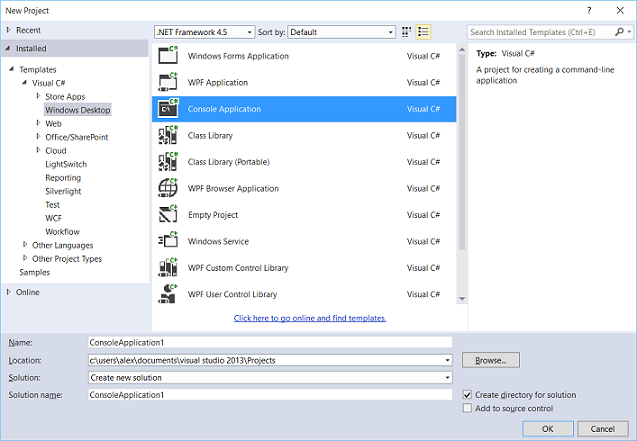637x441 pixels.
Task: Expand the Store Apps node
Action: pyautogui.click(x=38, y=96)
